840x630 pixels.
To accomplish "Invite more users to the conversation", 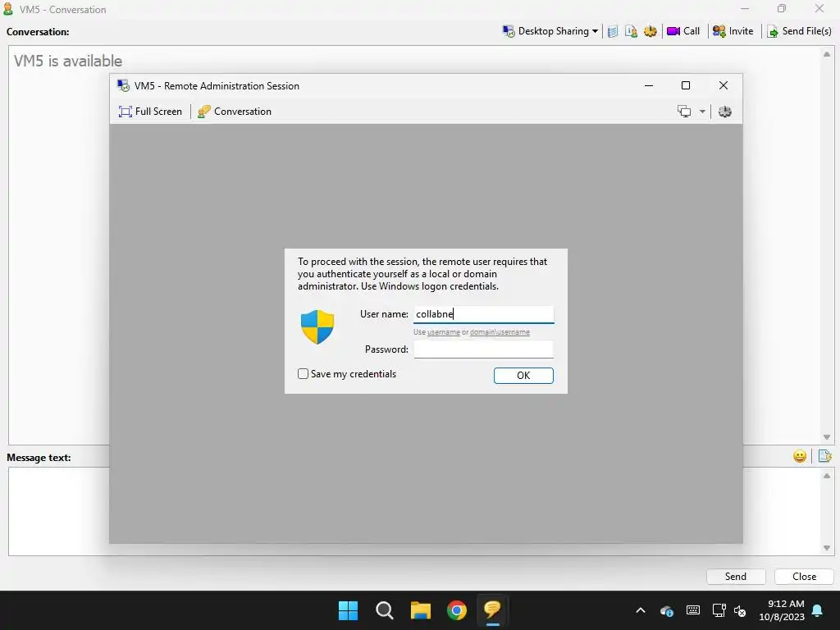I will pos(733,31).
